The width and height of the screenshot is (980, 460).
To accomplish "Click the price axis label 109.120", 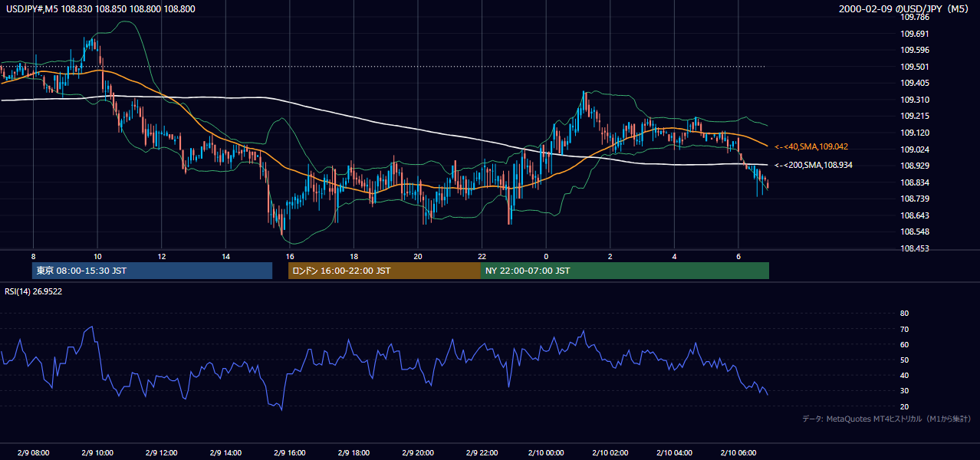I will pos(915,133).
